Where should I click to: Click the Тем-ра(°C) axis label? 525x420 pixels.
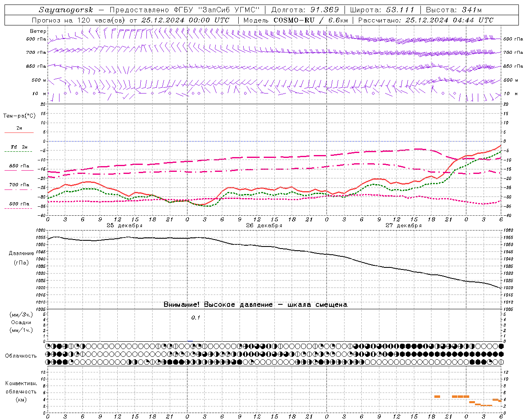click(x=19, y=116)
